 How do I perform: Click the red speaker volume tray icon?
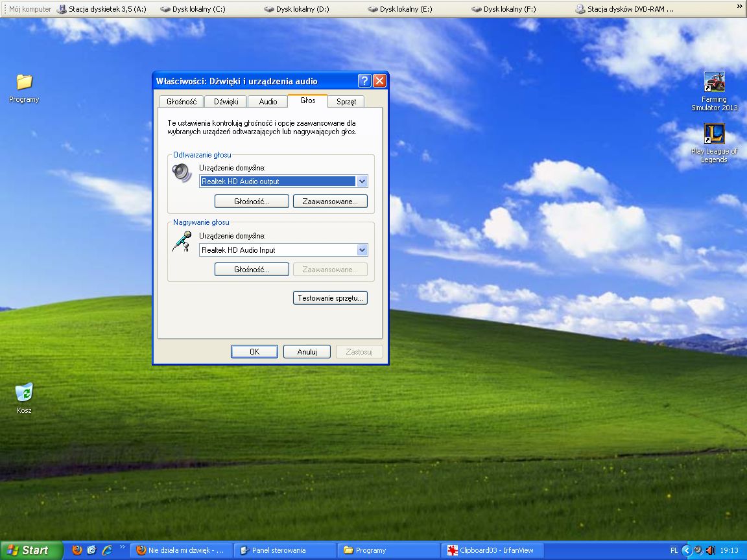(x=710, y=550)
